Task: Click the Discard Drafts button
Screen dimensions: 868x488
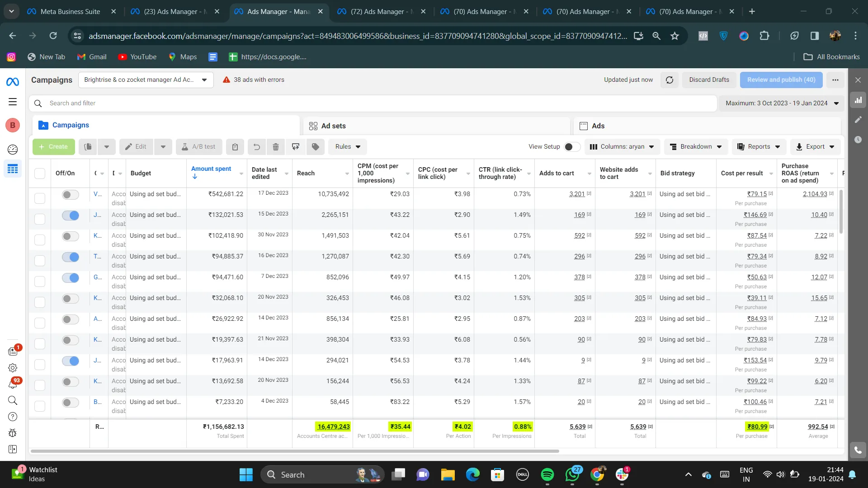Action: pos(709,80)
